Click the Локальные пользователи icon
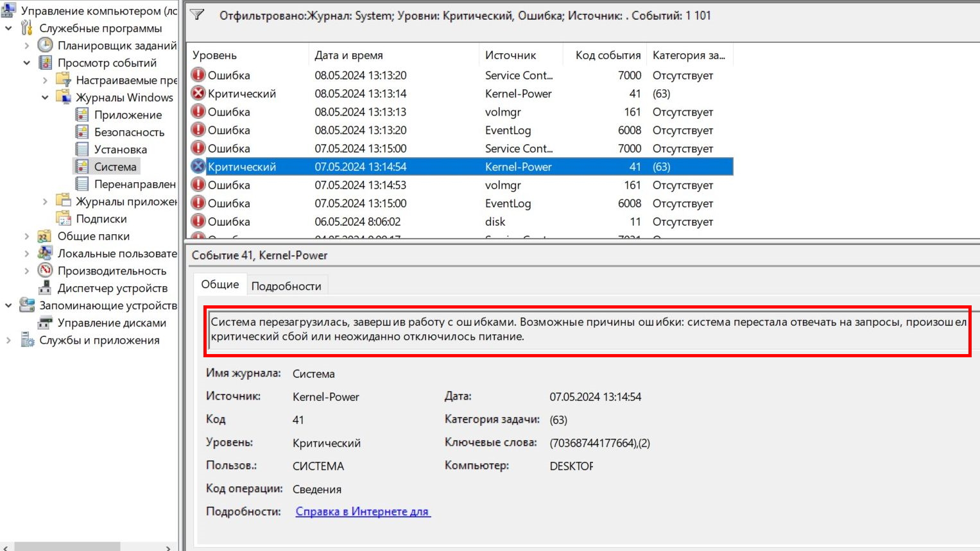Screen dimensions: 980x551 pyautogui.click(x=45, y=253)
